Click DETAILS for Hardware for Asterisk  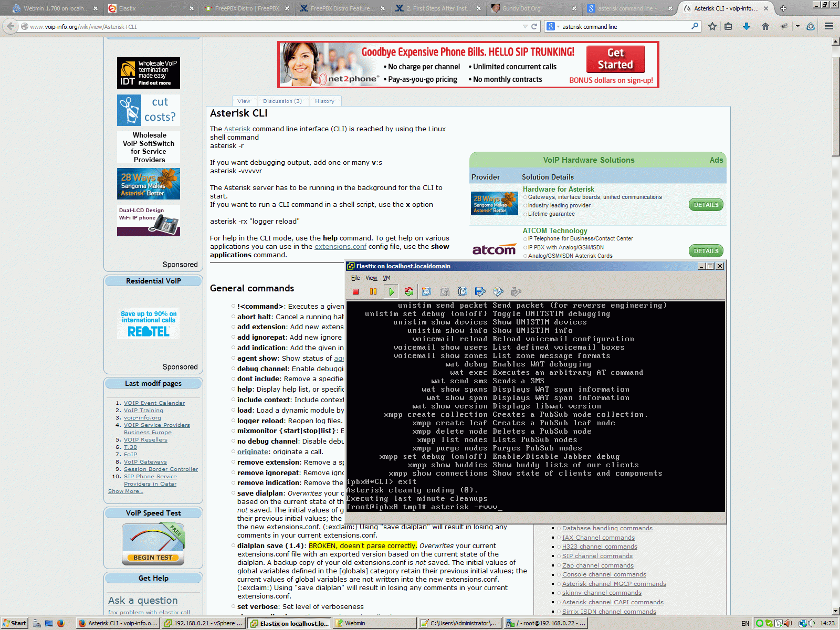tap(706, 205)
